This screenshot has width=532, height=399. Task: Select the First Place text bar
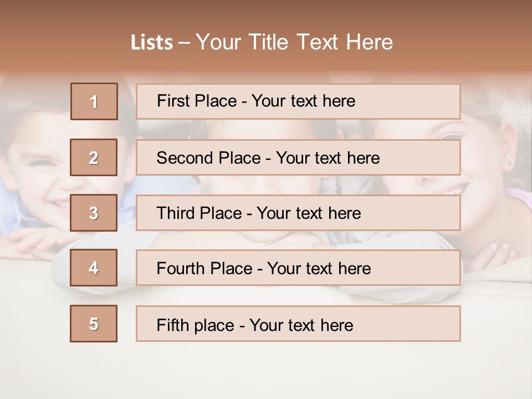point(298,101)
